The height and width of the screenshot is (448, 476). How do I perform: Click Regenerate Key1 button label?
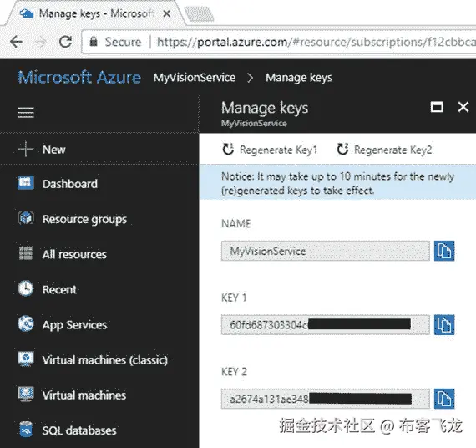coord(278,150)
